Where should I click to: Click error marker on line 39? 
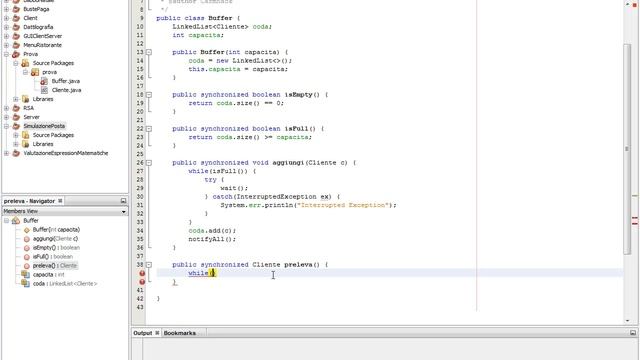tap(142, 273)
